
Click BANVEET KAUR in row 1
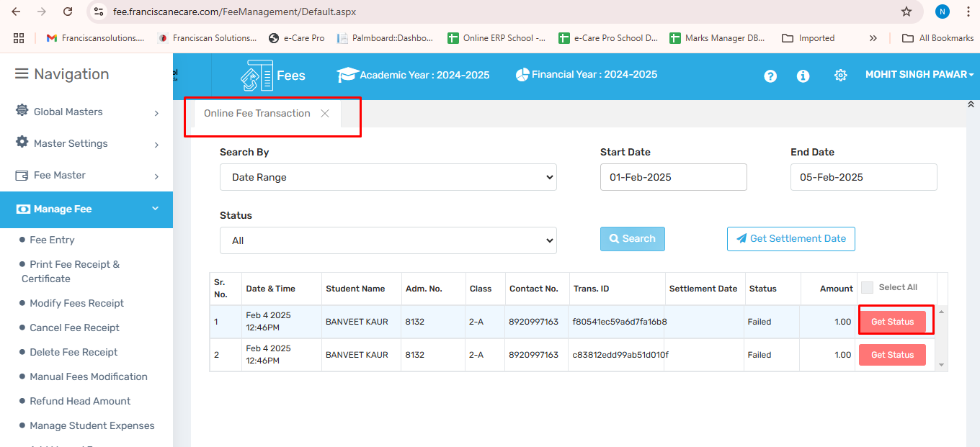[x=357, y=322]
